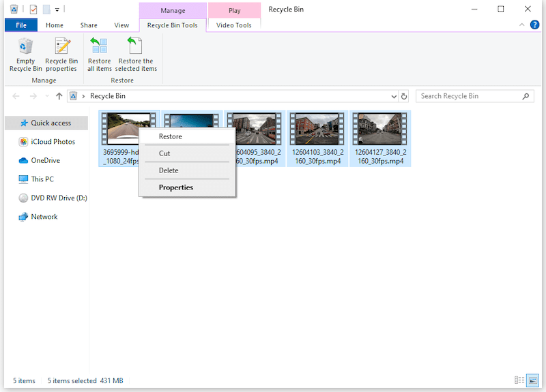Go forward with the Forward arrow

pyautogui.click(x=33, y=96)
